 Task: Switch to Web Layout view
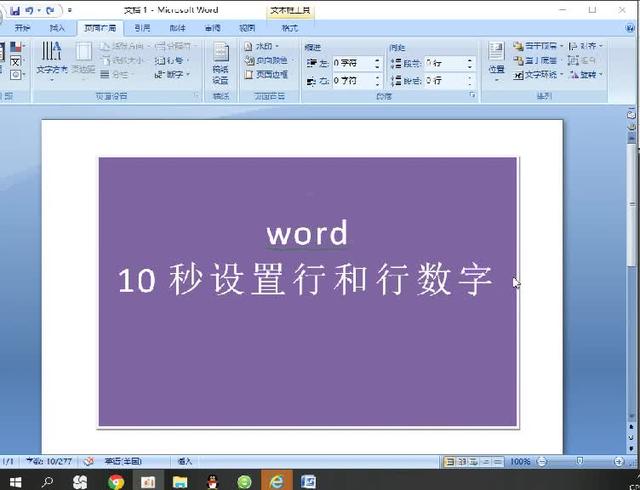click(x=473, y=462)
